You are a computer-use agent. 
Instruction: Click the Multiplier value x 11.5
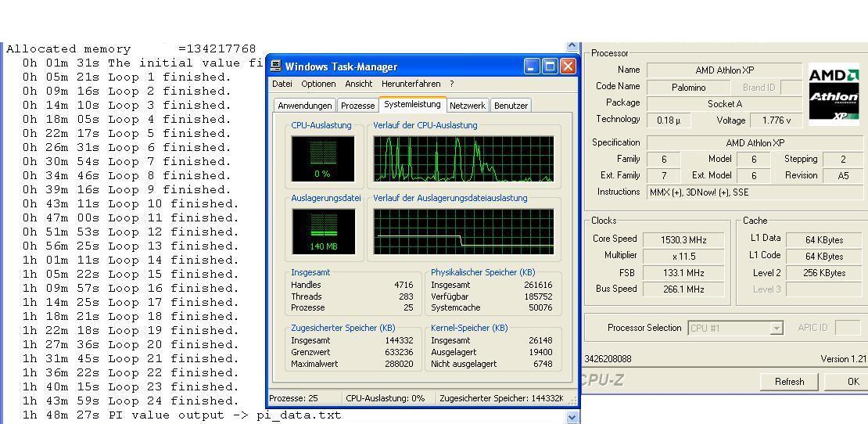pos(683,257)
